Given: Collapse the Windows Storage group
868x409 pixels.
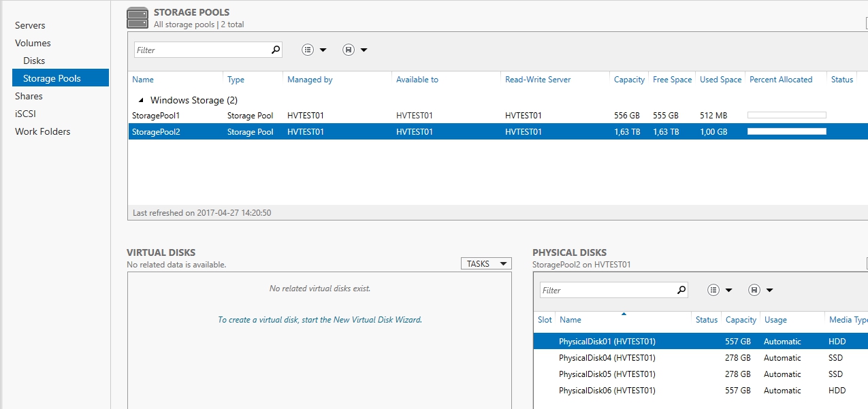Looking at the screenshot, I should click(140, 99).
